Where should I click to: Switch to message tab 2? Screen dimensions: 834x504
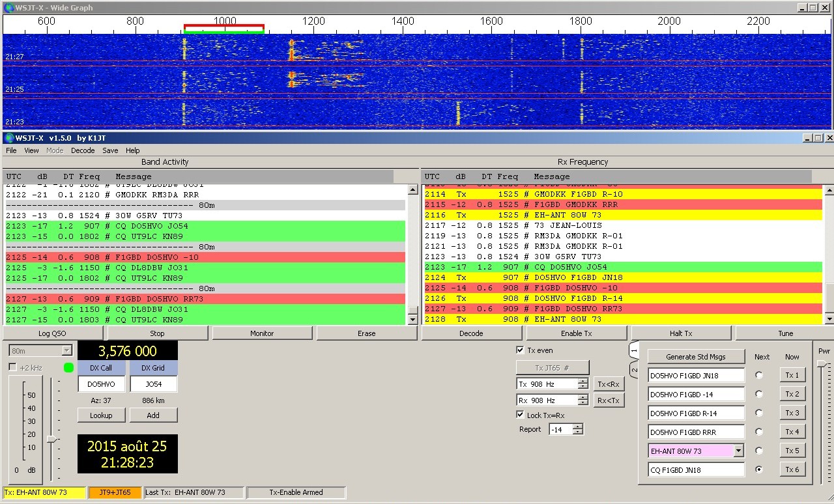(633, 370)
